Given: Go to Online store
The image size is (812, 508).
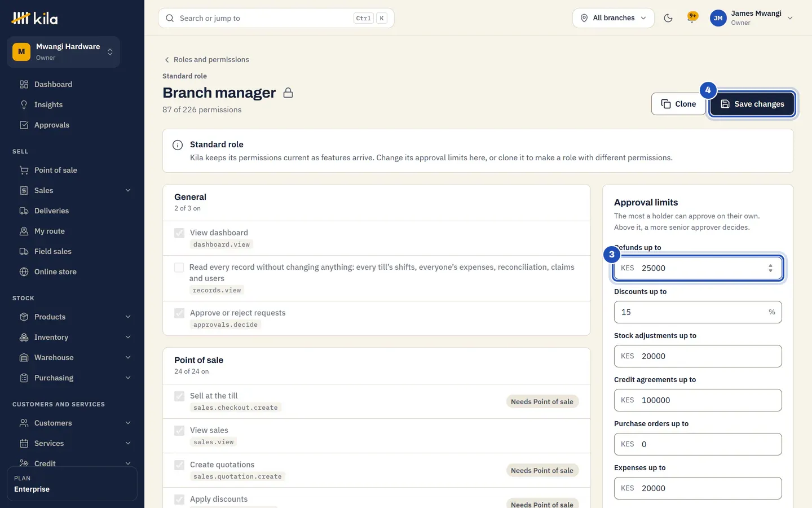Looking at the screenshot, I should [x=72, y=271].
